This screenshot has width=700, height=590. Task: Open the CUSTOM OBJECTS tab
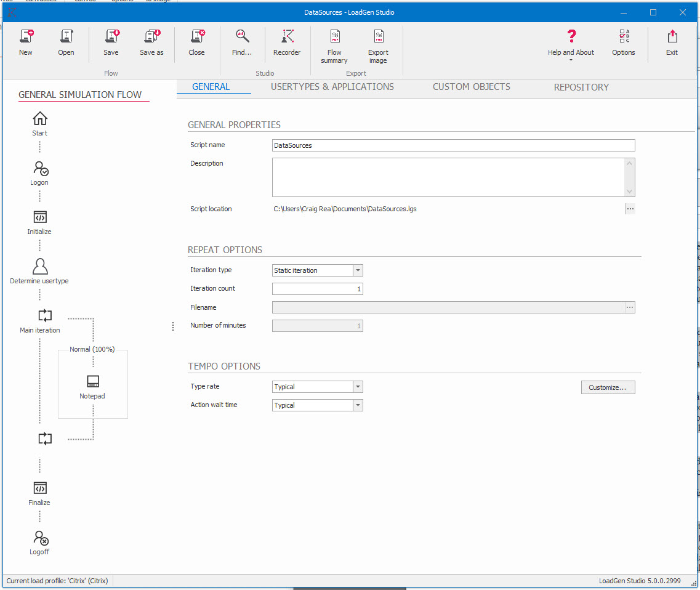pyautogui.click(x=472, y=87)
